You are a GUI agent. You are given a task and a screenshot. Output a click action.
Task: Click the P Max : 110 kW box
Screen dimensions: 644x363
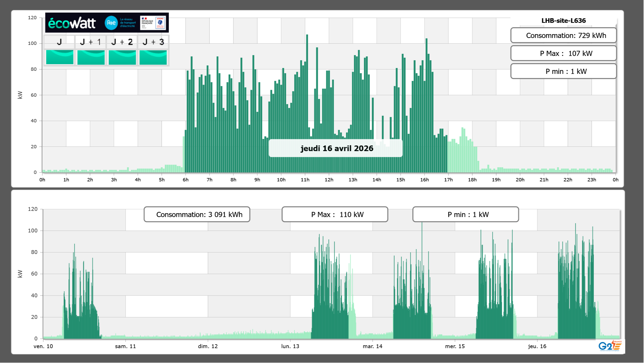click(335, 214)
